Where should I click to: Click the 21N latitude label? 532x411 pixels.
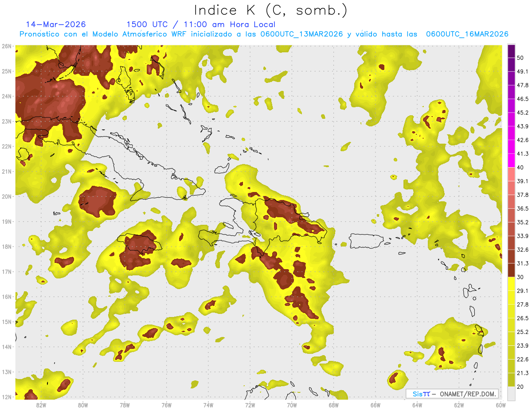click(7, 171)
